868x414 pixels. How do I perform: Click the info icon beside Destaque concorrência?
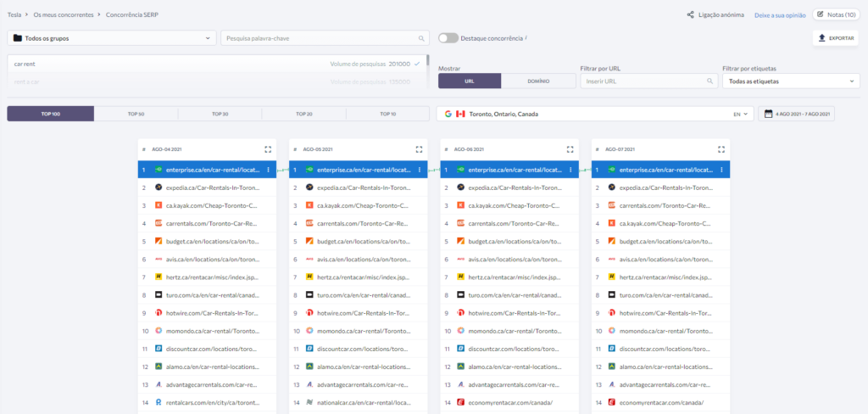pos(526,37)
